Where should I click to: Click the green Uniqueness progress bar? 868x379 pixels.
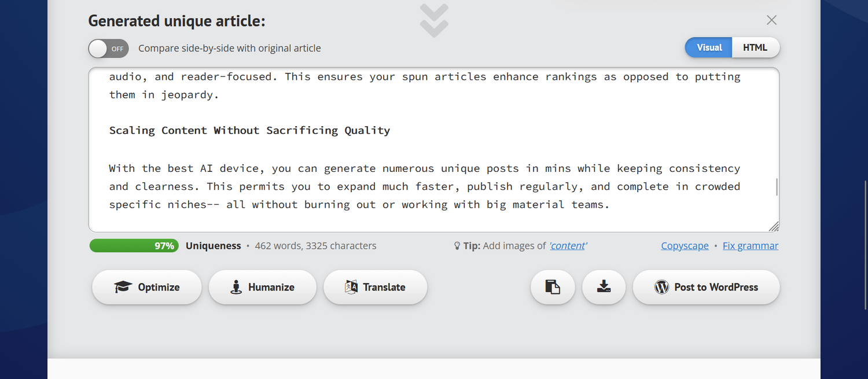tap(134, 246)
